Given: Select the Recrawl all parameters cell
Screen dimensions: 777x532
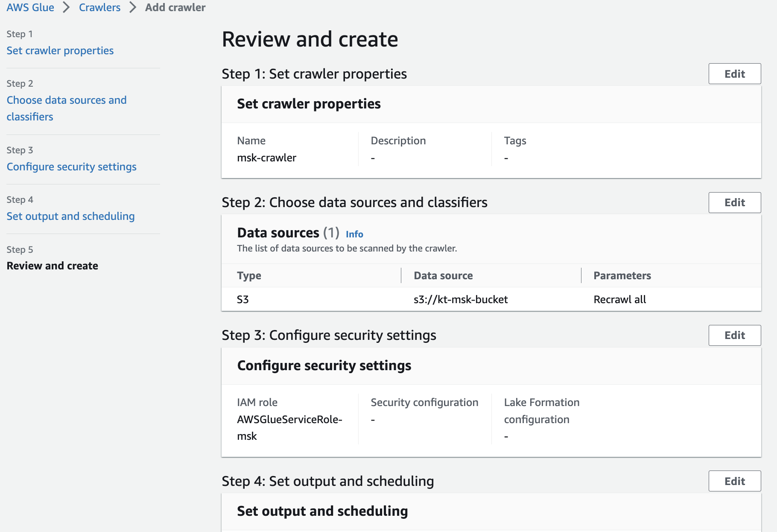Looking at the screenshot, I should coord(620,299).
